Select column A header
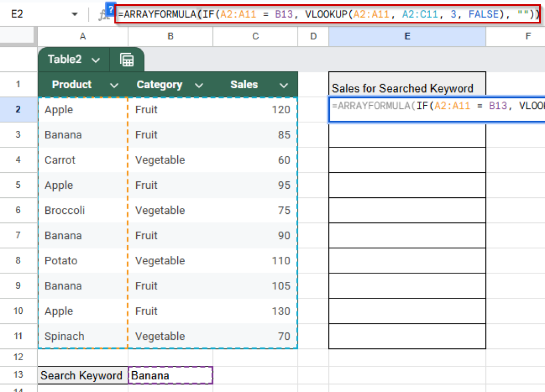 coord(82,36)
